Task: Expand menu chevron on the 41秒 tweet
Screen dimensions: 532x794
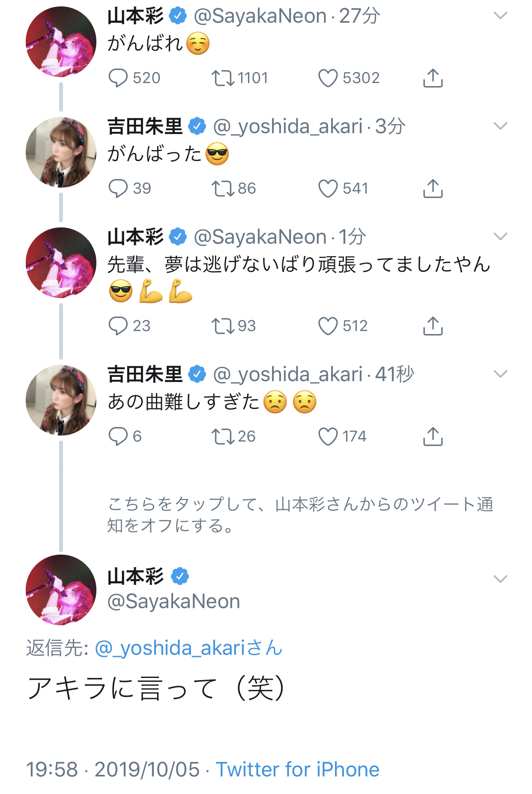Action: click(500, 374)
